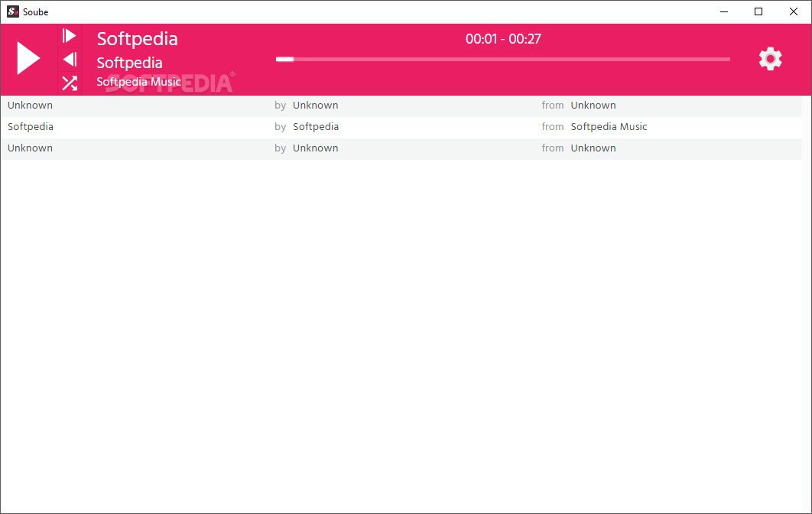Click album 'Softpedia Music' in the playlist row
Screen dimensions: 812x514
pyautogui.click(x=609, y=127)
